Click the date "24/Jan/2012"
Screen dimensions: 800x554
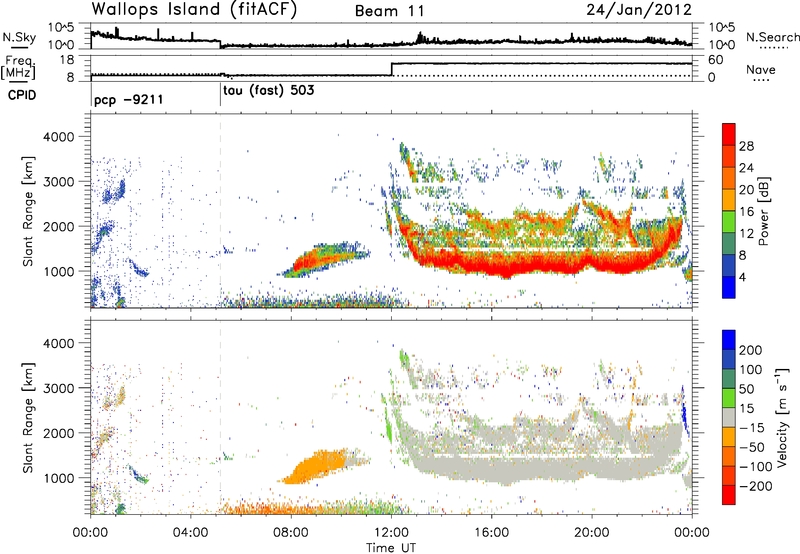639,10
